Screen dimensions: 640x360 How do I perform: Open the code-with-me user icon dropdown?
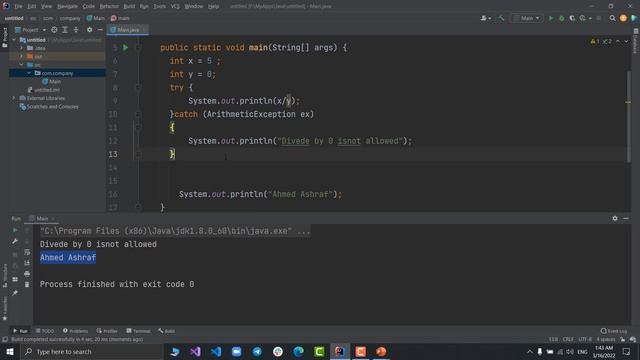click(x=486, y=18)
